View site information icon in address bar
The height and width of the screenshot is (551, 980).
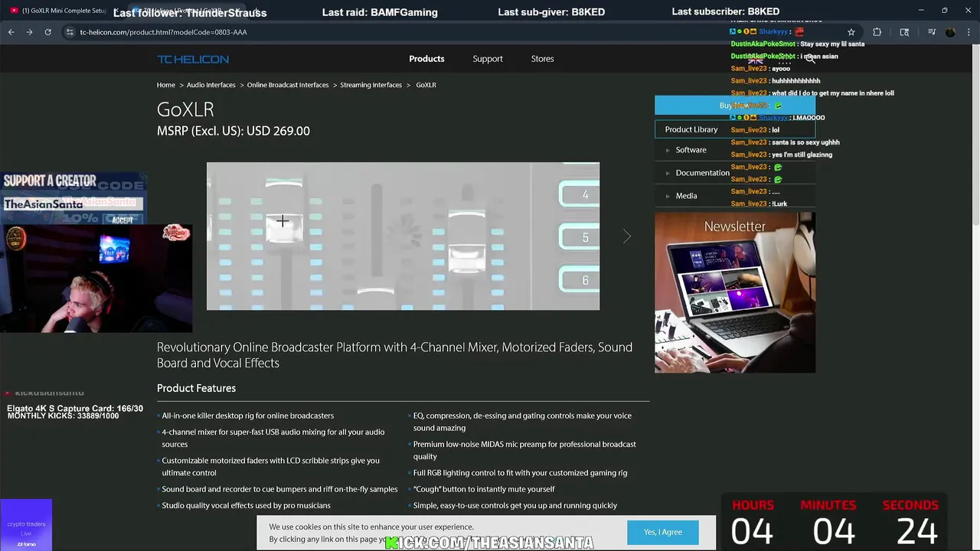point(70,32)
